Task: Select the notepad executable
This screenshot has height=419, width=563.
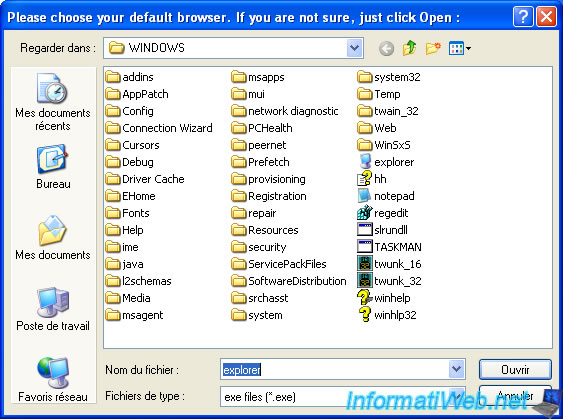Action: 386,196
